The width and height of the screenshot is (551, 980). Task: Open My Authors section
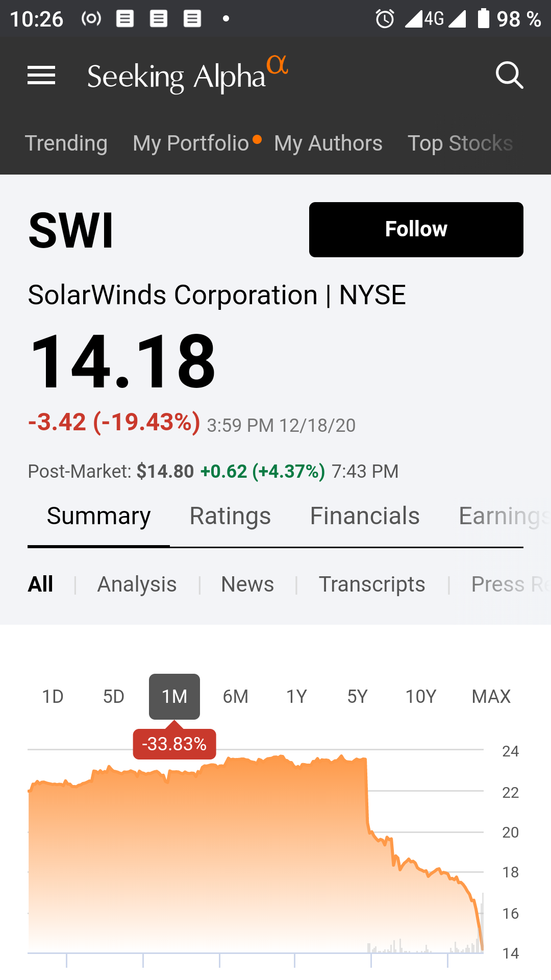328,143
